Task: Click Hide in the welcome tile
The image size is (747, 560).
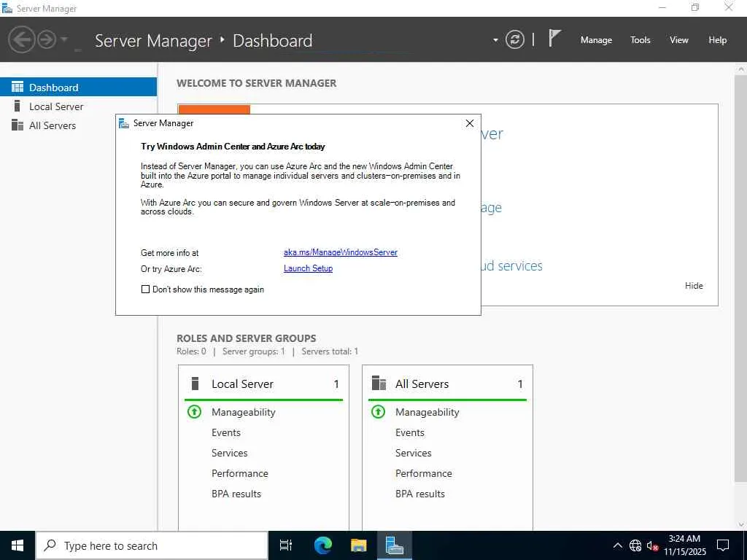Action: 694,286
